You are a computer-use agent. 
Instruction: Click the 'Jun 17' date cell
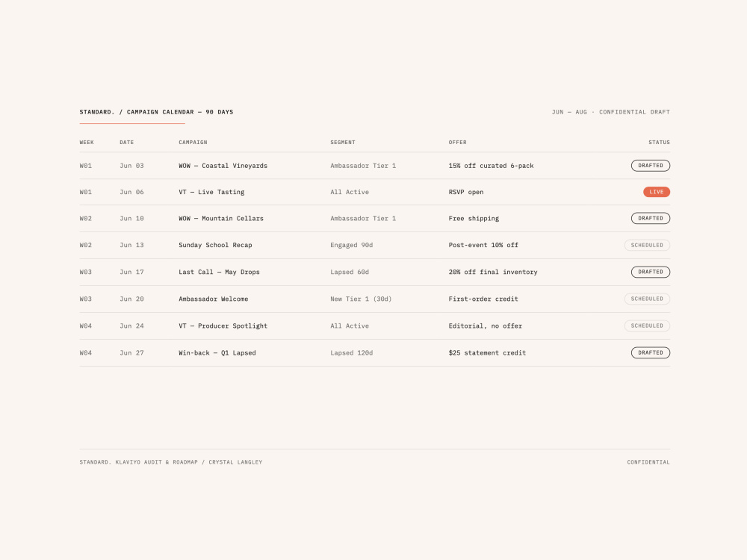tap(131, 272)
